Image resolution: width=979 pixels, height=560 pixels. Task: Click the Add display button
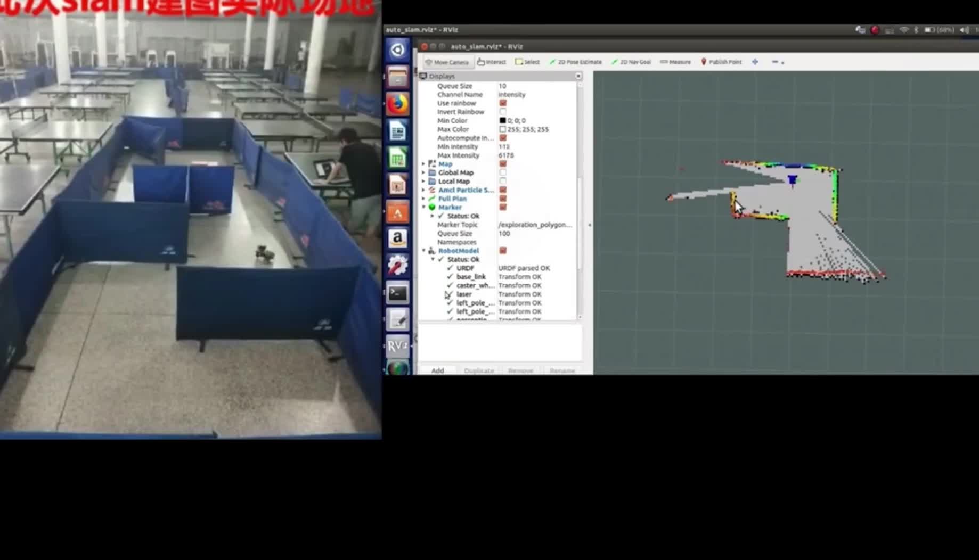438,370
